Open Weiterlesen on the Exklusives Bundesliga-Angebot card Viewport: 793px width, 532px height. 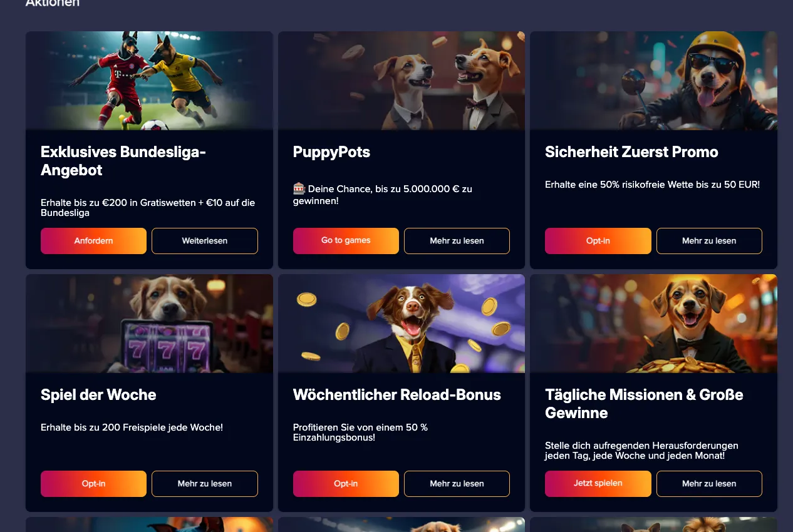point(205,241)
